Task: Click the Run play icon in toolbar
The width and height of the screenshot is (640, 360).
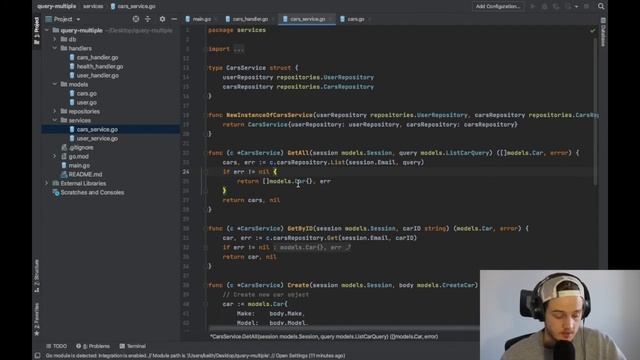Action: (533, 7)
